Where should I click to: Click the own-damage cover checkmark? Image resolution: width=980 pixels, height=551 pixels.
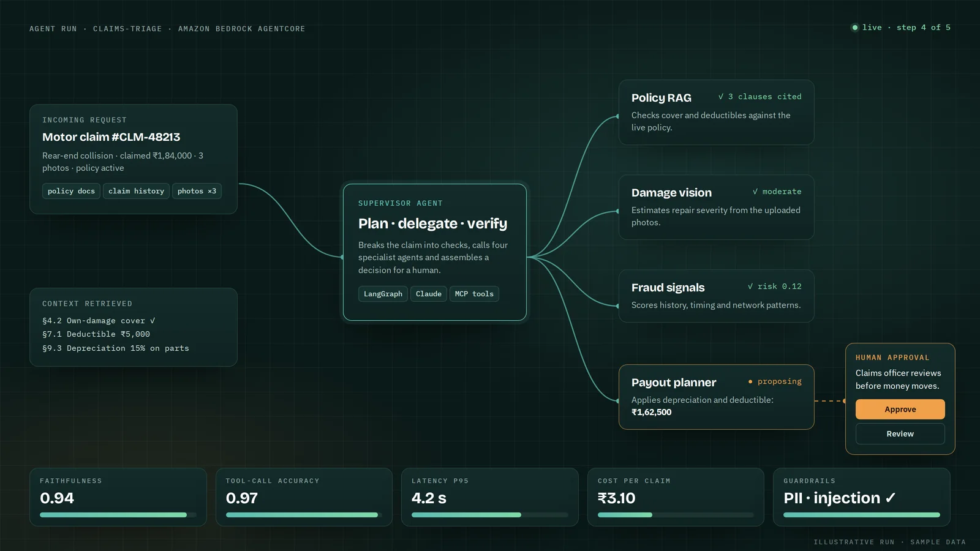153,321
